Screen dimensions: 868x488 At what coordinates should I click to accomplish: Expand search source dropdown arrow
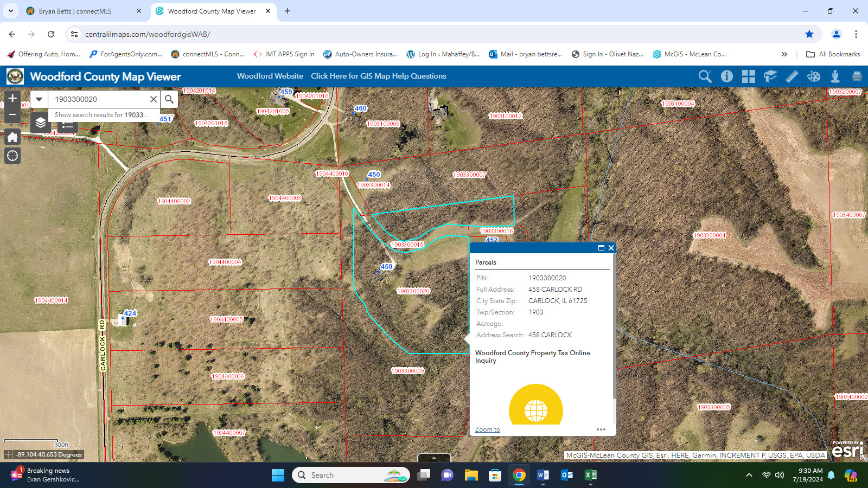[39, 99]
